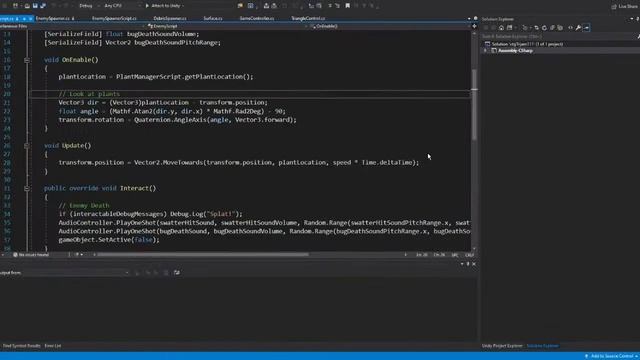Click Add to Source Control button
Viewport: 640px width, 360px height.
pos(611,356)
